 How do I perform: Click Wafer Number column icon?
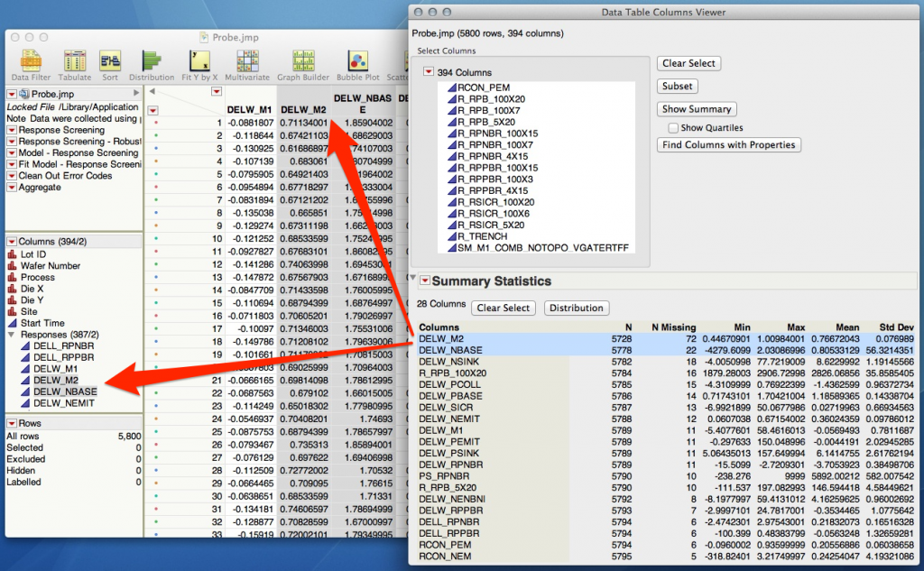pos(12,266)
